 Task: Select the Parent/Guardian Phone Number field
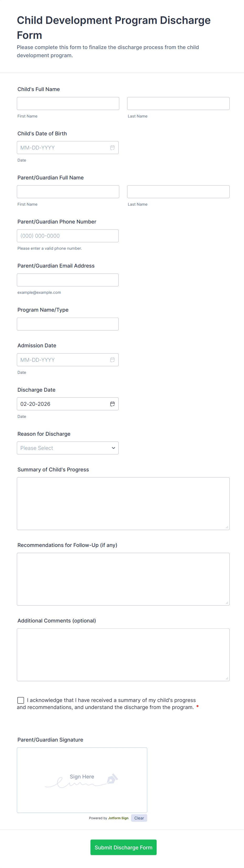pos(68,236)
